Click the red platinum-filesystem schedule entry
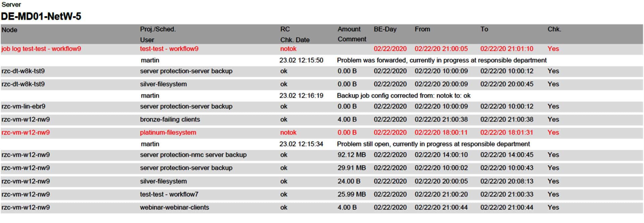Image resolution: width=644 pixels, height=223 pixels. pos(168,132)
